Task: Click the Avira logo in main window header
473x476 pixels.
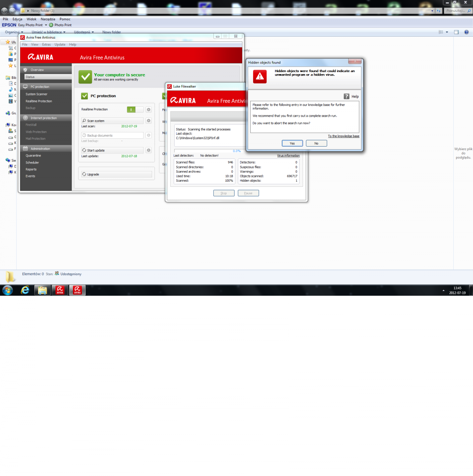Action: 40,57
